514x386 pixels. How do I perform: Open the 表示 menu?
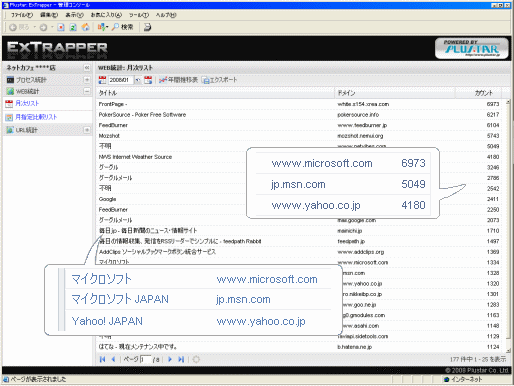point(74,15)
